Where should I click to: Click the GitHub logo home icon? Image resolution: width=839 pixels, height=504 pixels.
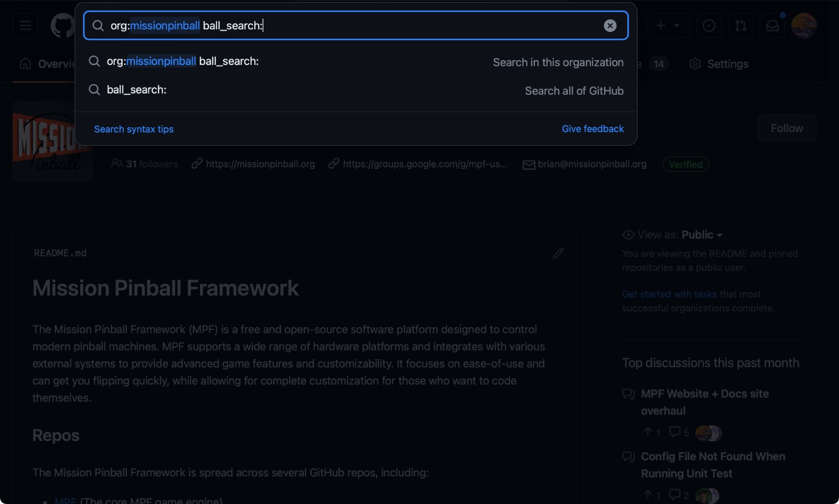[62, 26]
